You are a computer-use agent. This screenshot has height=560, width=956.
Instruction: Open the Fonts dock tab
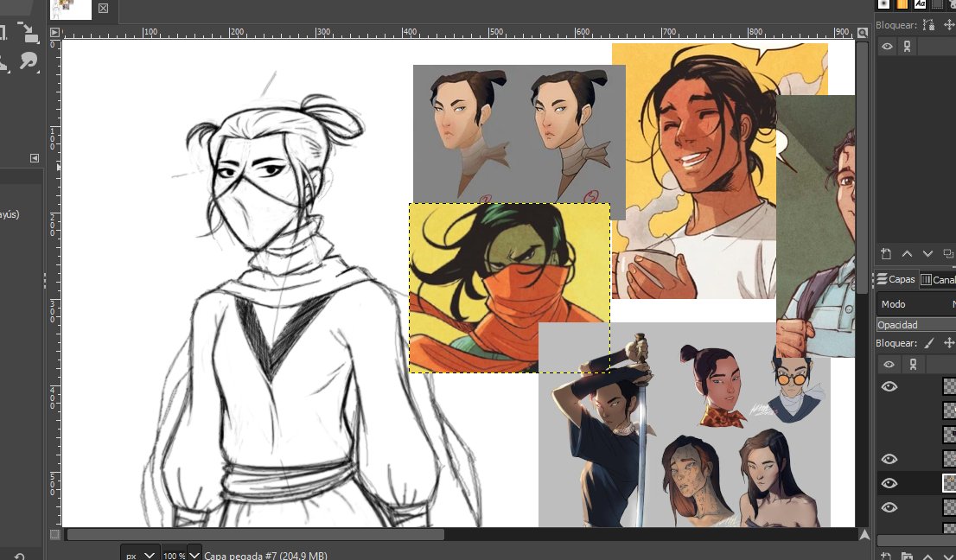[x=920, y=3]
